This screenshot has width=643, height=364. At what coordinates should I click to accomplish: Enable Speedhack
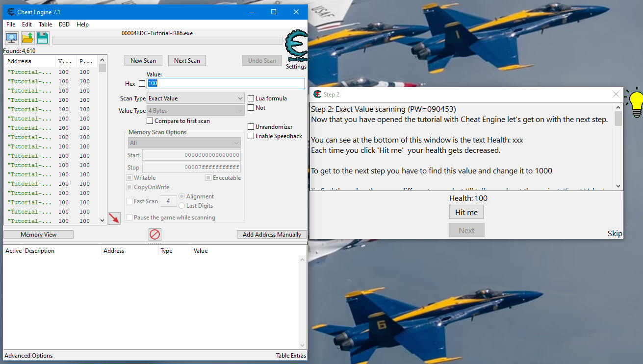[x=250, y=136]
